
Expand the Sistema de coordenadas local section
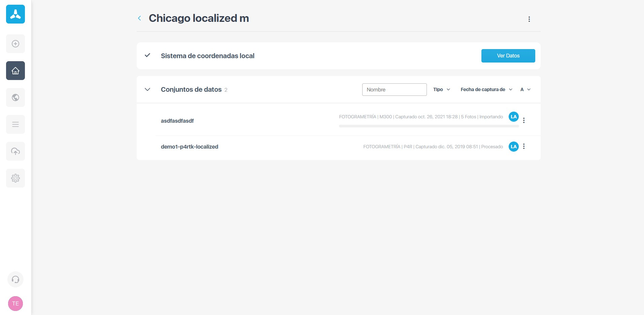pyautogui.click(x=147, y=55)
